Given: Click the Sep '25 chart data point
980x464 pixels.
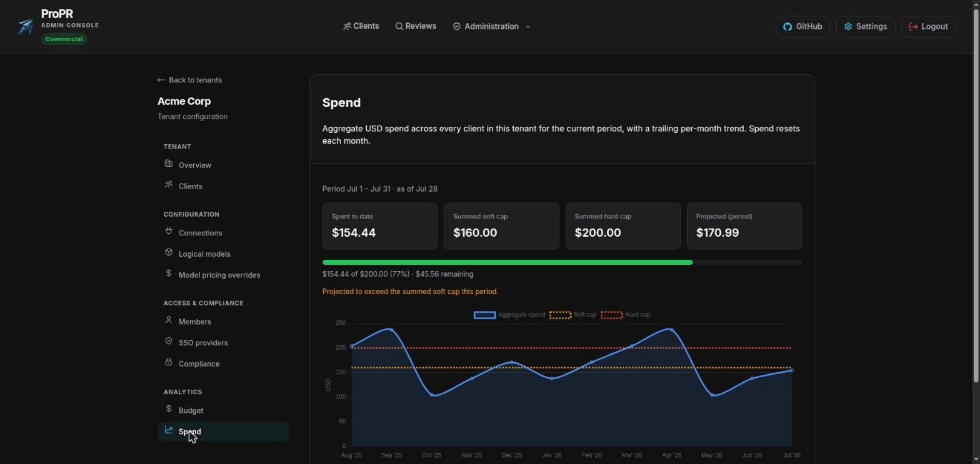Looking at the screenshot, I should (x=391, y=329).
